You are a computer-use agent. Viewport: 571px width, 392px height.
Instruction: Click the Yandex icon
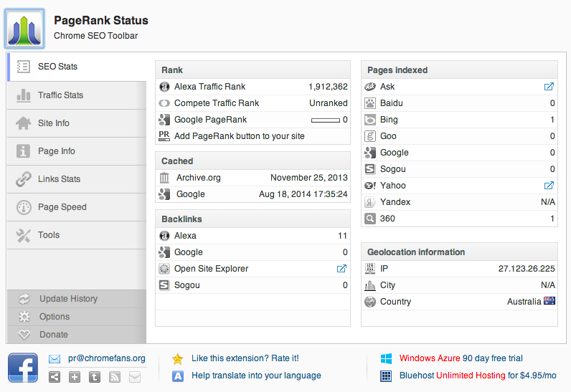[x=370, y=202]
